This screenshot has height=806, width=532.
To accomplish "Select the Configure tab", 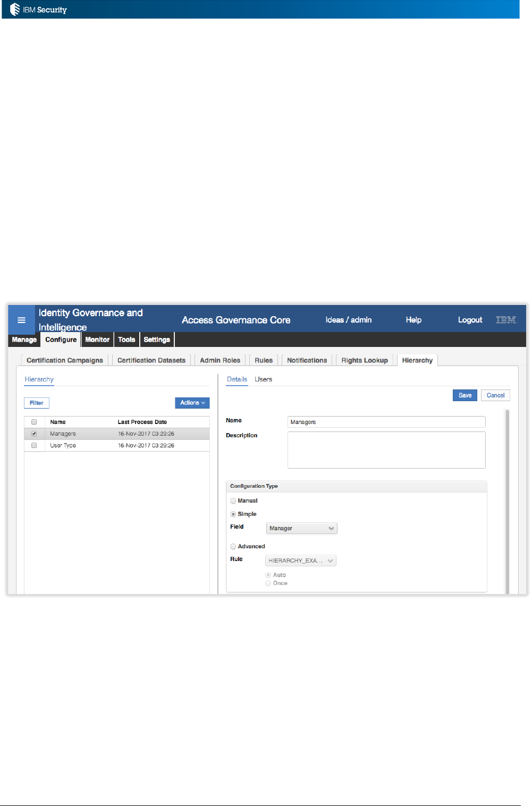I will (61, 340).
